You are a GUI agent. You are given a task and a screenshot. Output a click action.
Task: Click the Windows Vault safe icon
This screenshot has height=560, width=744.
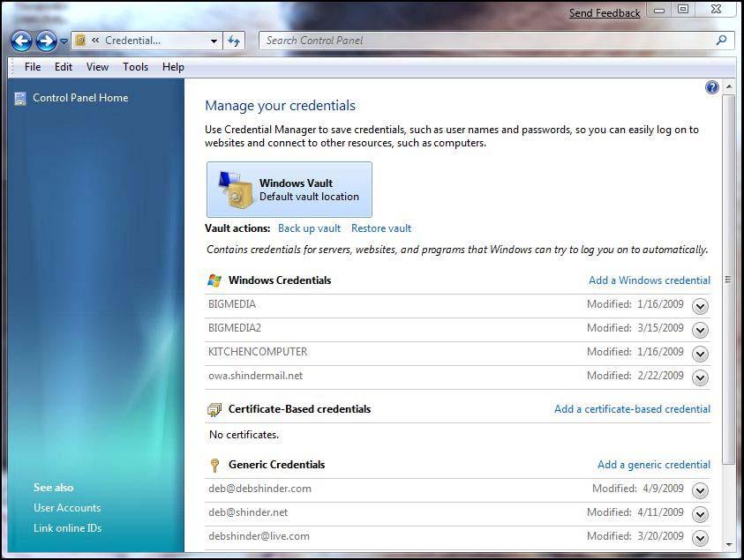236,190
